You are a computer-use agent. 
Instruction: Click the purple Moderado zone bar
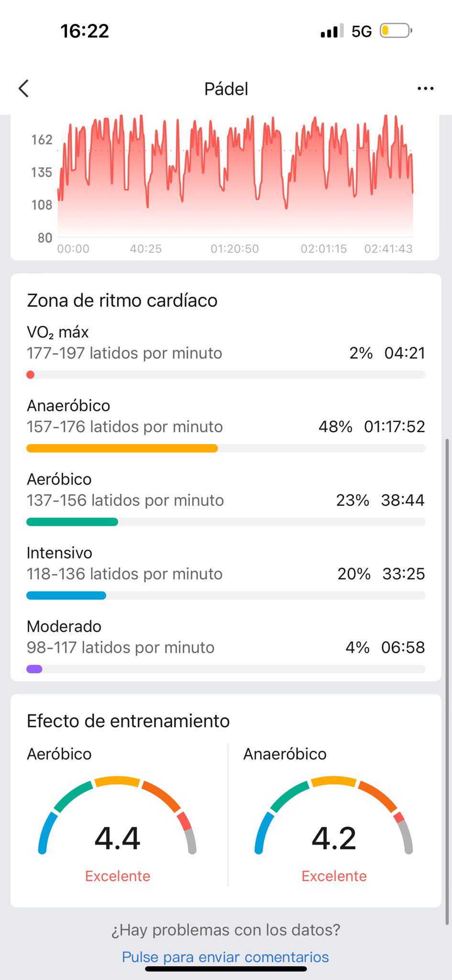pyautogui.click(x=34, y=669)
